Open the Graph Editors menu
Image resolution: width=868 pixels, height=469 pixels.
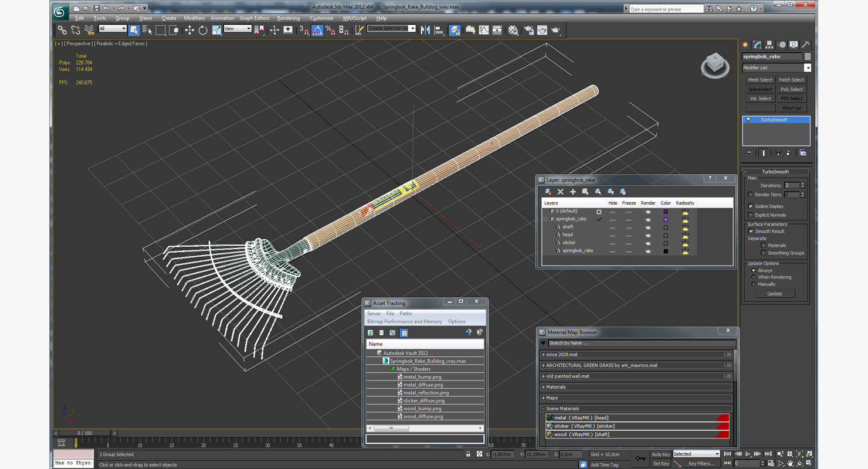255,18
